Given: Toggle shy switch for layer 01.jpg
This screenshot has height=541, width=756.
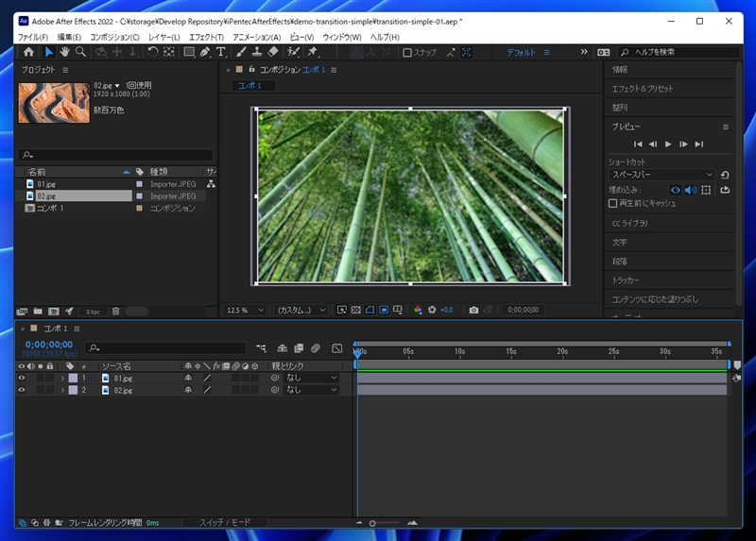Looking at the screenshot, I should point(188,379).
